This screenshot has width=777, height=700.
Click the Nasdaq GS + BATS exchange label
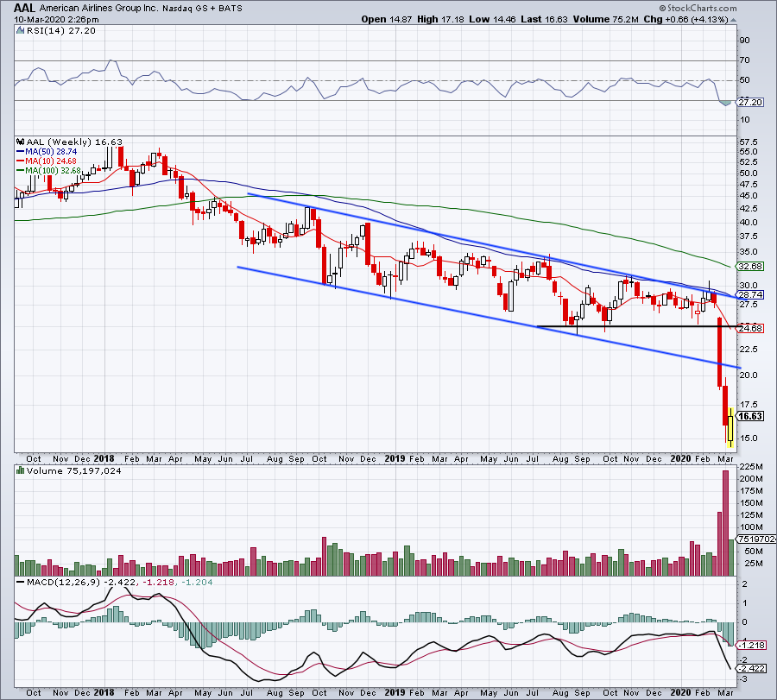(202, 9)
